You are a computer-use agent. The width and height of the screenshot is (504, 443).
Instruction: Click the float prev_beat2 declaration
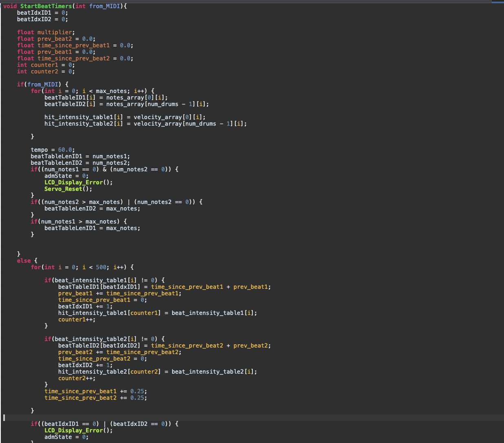click(x=56, y=39)
